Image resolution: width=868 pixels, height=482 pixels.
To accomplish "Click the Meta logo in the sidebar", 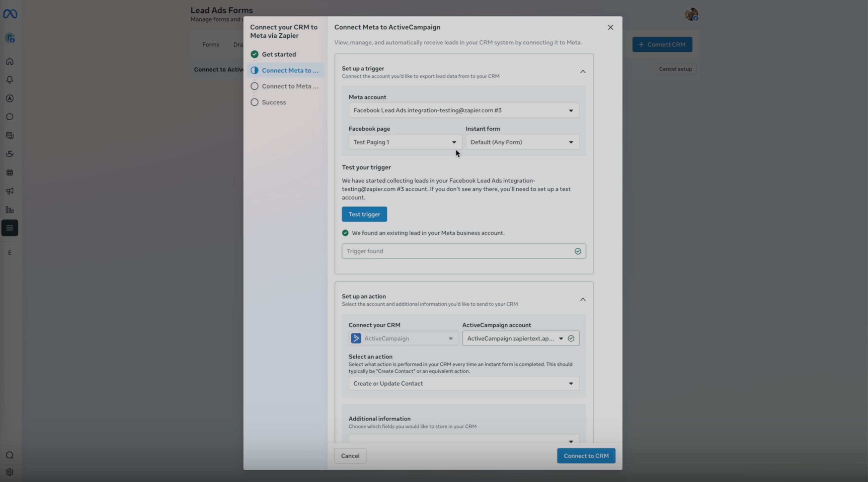I will [x=10, y=14].
